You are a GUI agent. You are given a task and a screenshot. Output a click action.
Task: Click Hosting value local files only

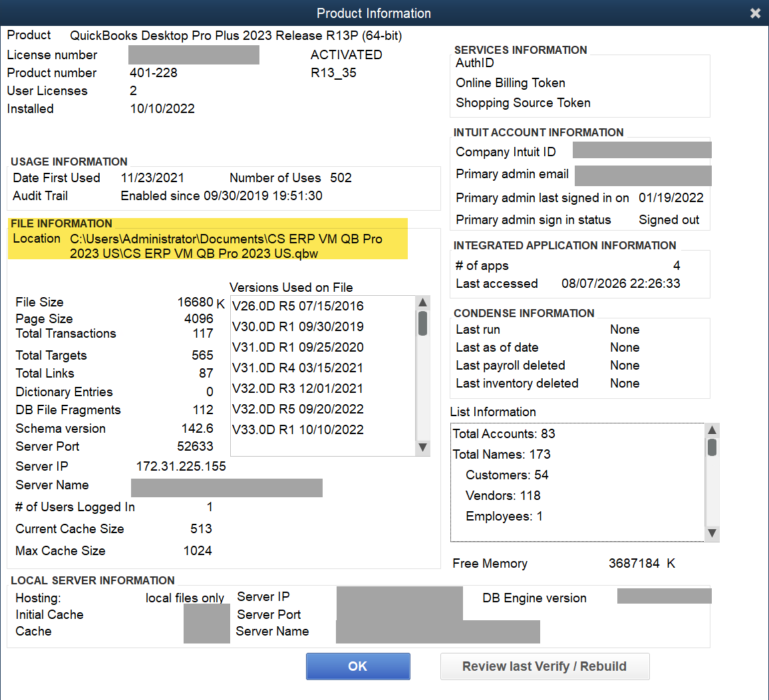tap(185, 598)
